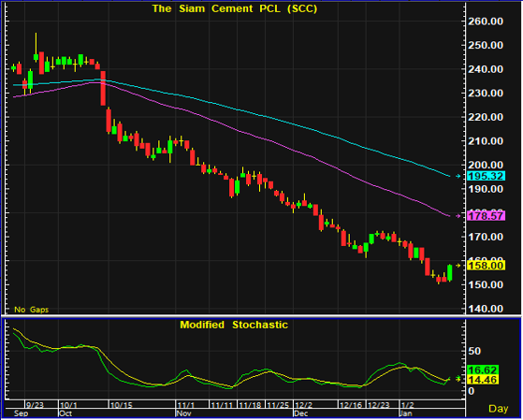Click the 200.00 price axis label
523x420 pixels.
[487, 166]
